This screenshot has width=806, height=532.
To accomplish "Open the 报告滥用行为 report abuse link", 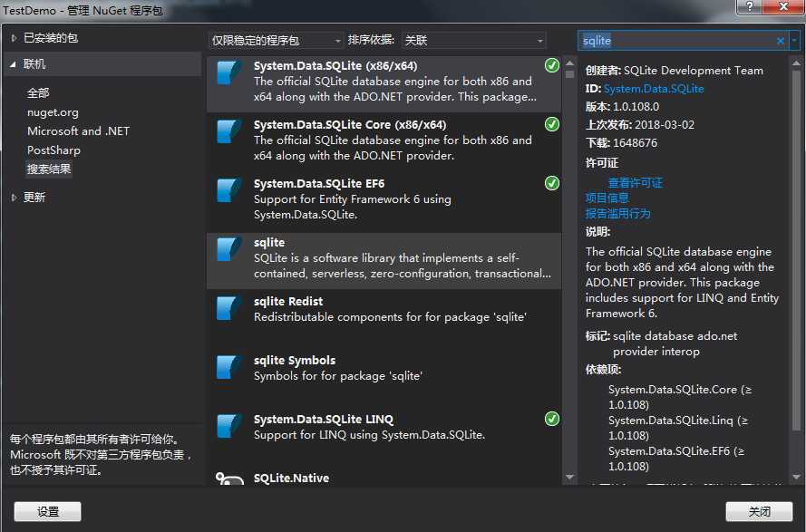I will pyautogui.click(x=617, y=213).
